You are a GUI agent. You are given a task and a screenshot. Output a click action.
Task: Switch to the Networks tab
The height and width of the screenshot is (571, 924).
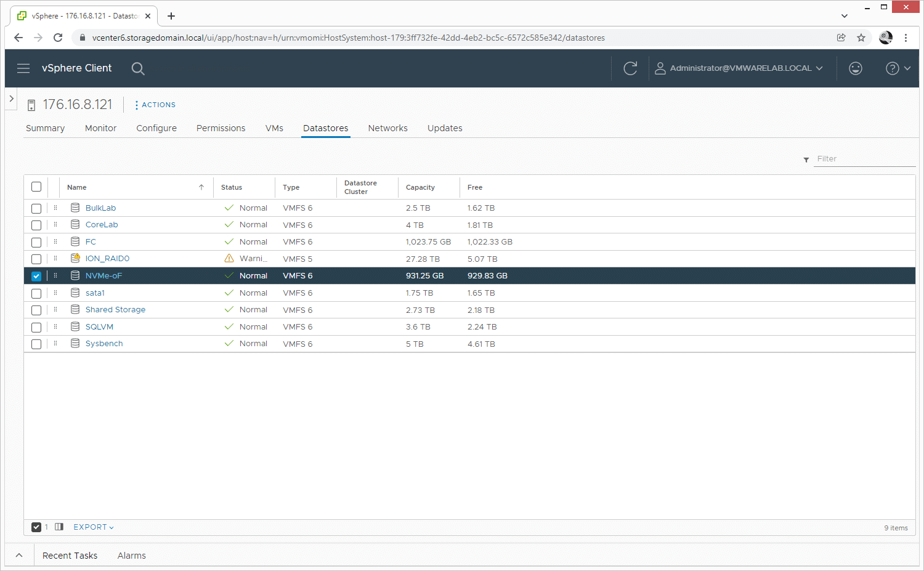[387, 128]
